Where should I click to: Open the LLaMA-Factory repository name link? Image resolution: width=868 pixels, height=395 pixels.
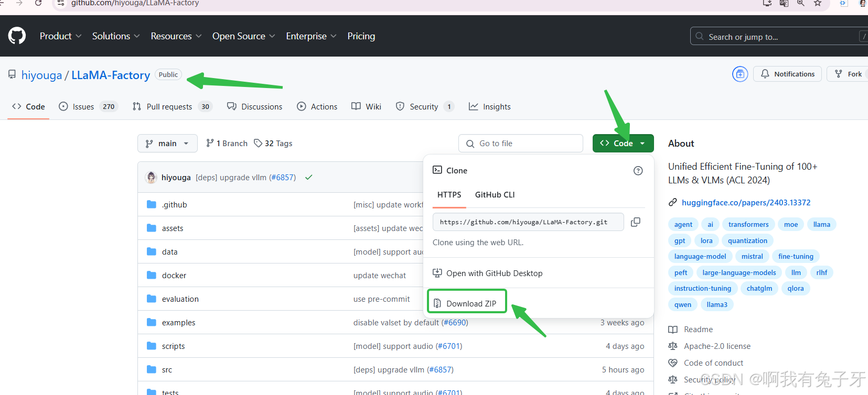tap(111, 75)
